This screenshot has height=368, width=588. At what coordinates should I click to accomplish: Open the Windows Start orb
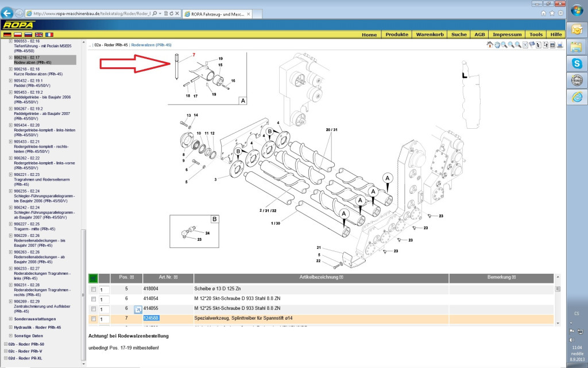tap(577, 10)
